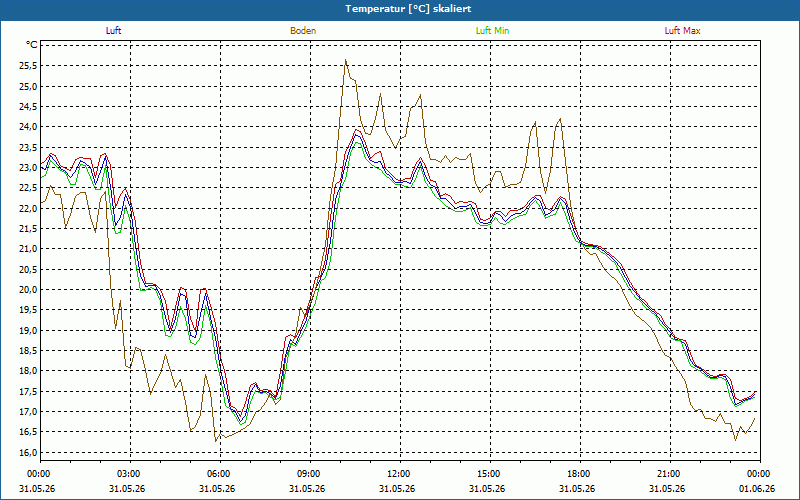This screenshot has height=500, width=800.
Task: Click the 21:00 time label on x-axis
Action: pos(668,474)
